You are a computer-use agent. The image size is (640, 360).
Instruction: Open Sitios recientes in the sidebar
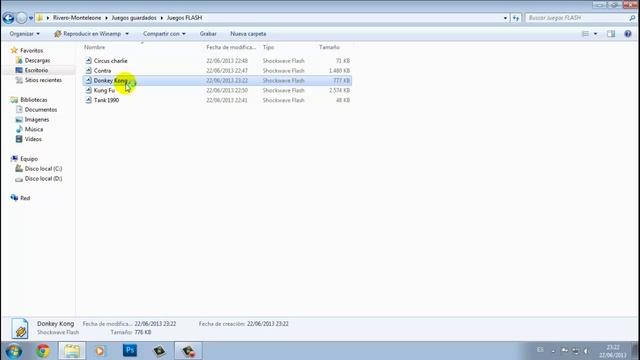pyautogui.click(x=43, y=80)
